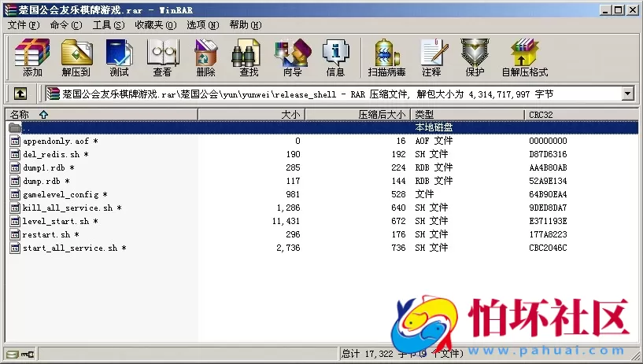643x364 pixels.
Task: Sort by Size (大小) column header
Action: [x=251, y=115]
